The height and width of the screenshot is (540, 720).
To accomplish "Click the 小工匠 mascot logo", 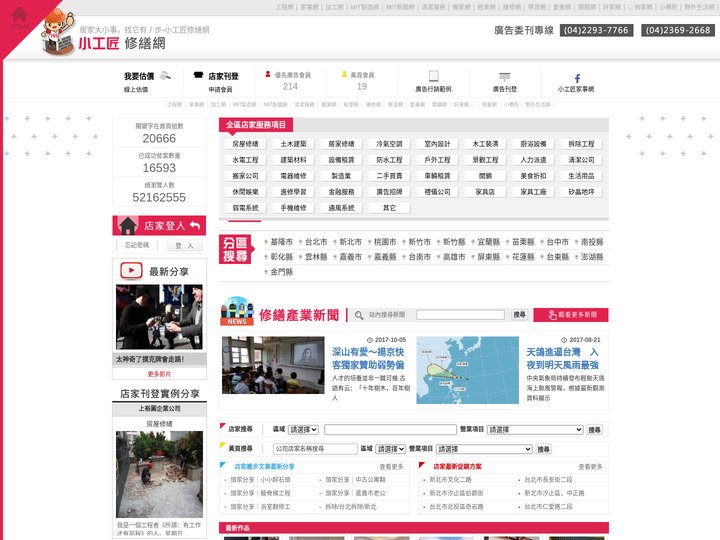I will 58,33.
